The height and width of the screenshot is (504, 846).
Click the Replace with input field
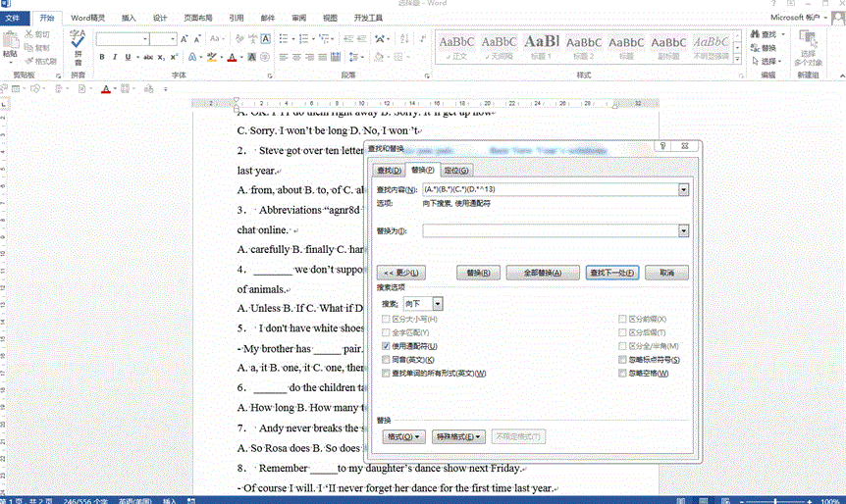(x=550, y=230)
